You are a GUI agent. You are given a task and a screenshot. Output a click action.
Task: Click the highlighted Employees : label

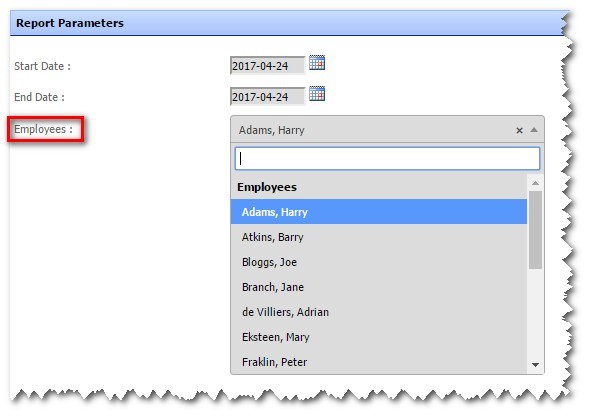coord(44,129)
